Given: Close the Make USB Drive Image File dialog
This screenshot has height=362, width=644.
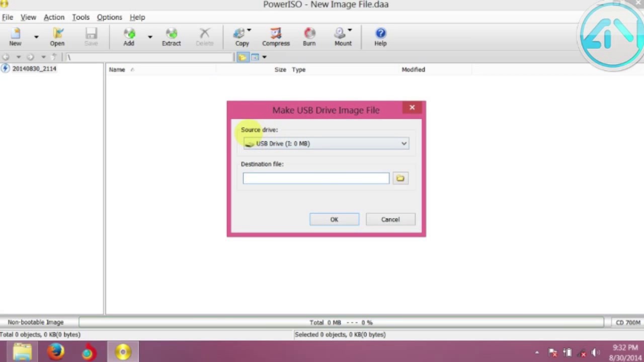Looking at the screenshot, I should 412,108.
